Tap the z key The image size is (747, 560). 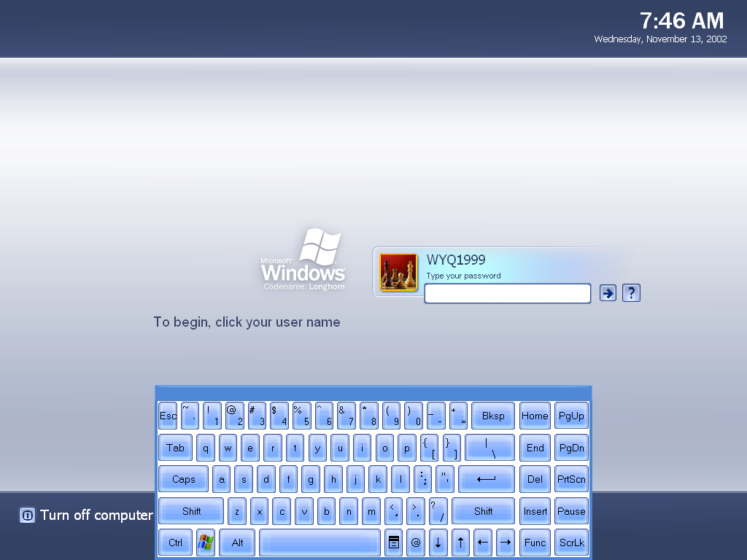(x=237, y=511)
